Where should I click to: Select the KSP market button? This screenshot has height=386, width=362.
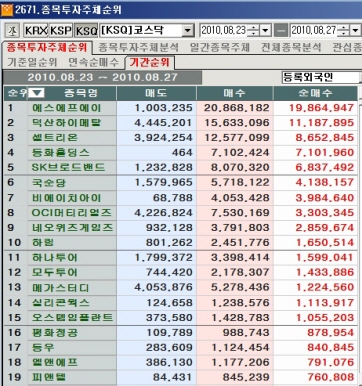61,31
